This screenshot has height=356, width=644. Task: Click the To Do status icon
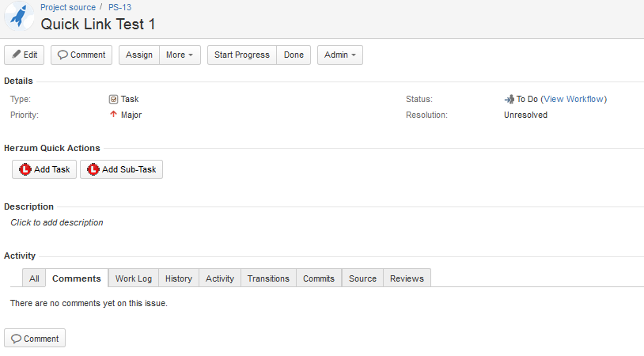click(x=509, y=100)
